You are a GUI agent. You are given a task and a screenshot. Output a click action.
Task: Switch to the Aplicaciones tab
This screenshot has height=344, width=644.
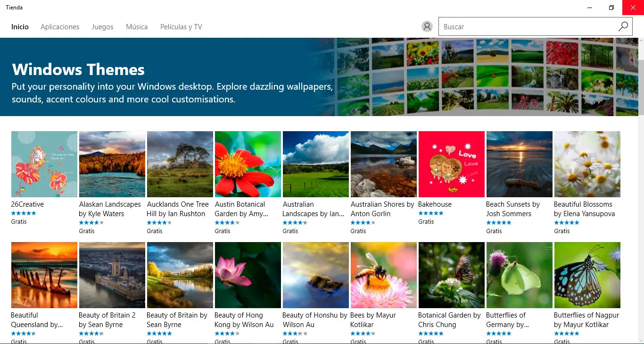[x=60, y=27]
